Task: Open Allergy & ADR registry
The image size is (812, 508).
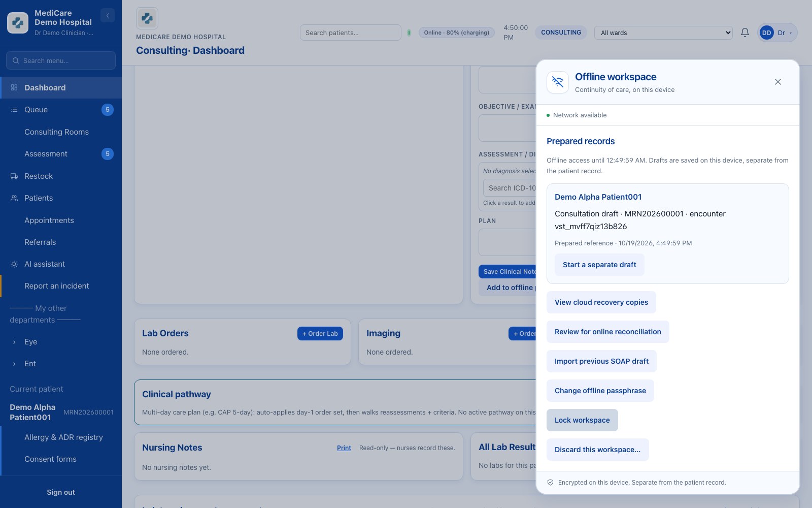Action: (x=61, y=437)
